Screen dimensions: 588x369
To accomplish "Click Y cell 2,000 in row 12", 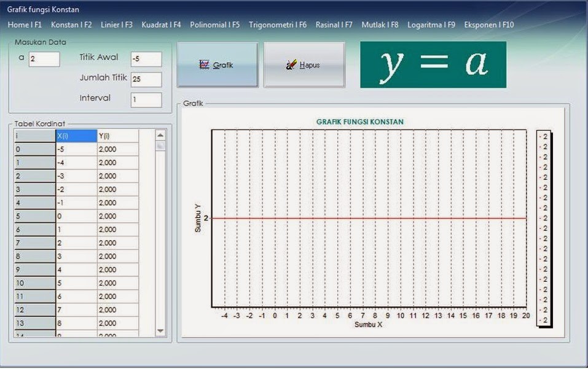I will pos(118,310).
